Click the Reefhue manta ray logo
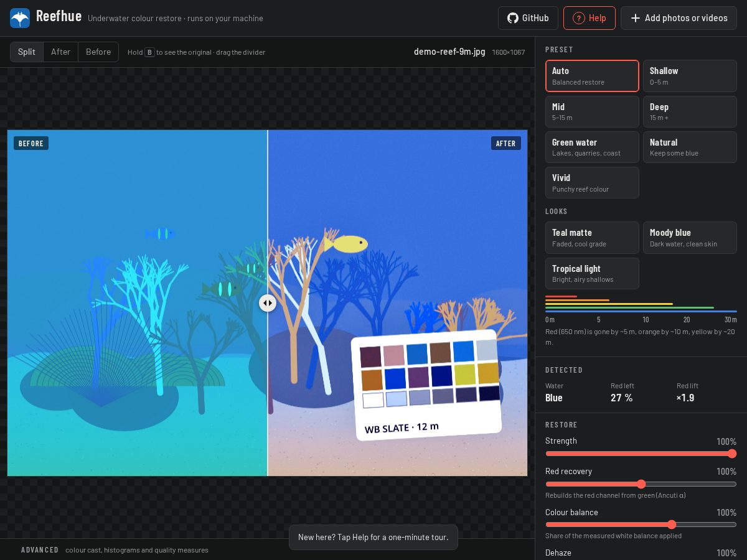 [20, 18]
